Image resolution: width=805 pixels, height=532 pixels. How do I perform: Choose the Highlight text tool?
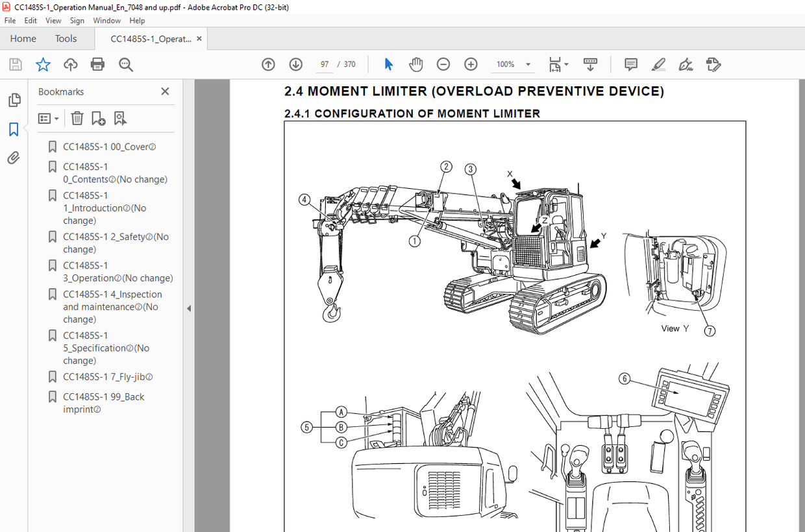click(x=657, y=64)
